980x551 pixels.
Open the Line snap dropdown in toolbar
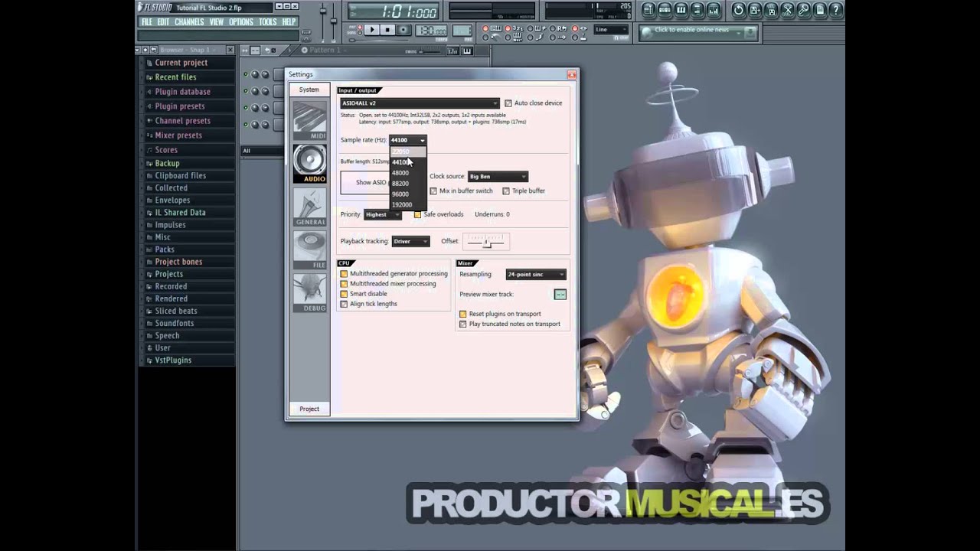[611, 30]
